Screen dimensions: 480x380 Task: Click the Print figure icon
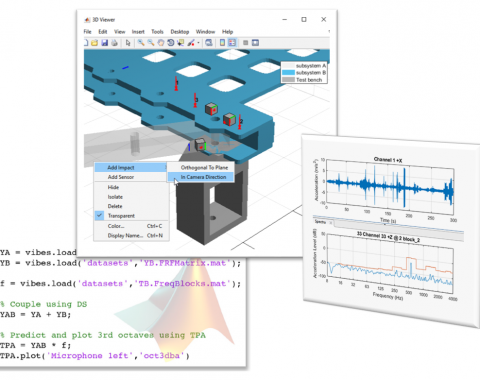(x=114, y=43)
